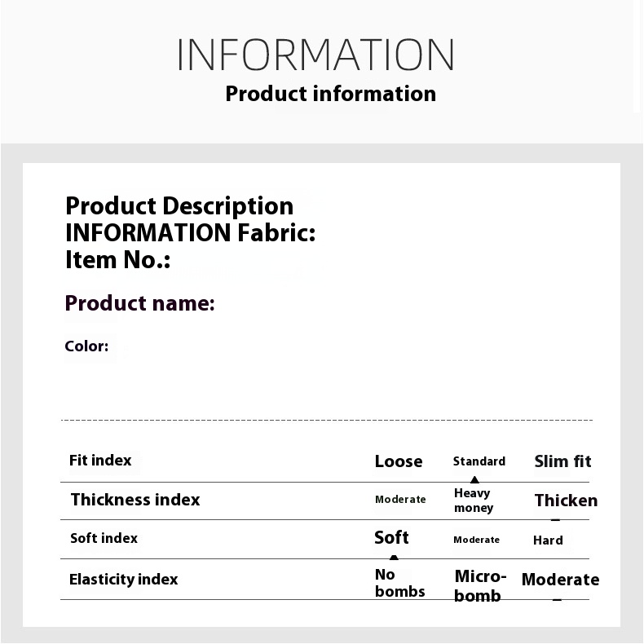Click the large INFORMATION heading
The image size is (644, 644).
tap(315, 55)
